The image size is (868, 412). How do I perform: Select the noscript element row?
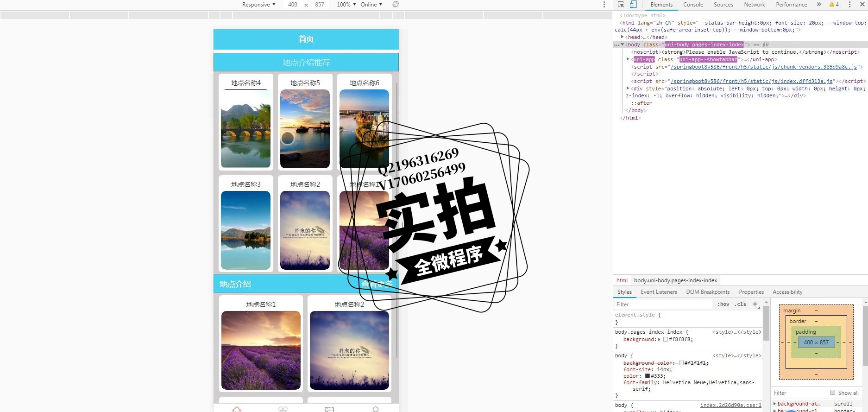[x=745, y=52]
